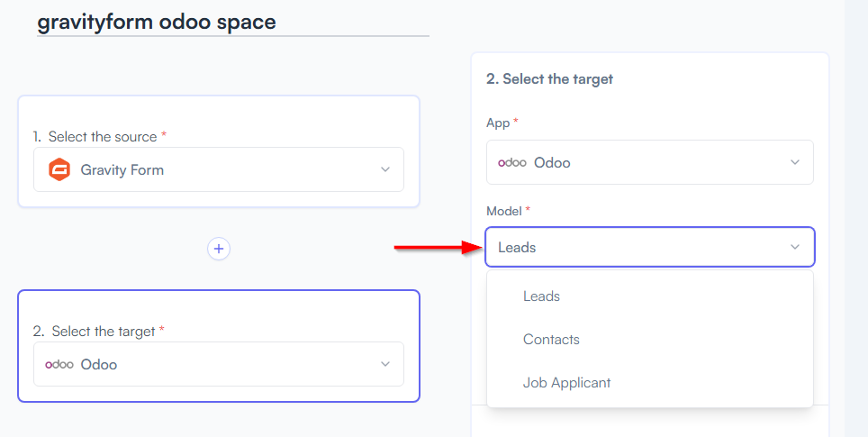868x437 pixels.
Task: Open the App combo box showing Odoo
Action: 650,162
